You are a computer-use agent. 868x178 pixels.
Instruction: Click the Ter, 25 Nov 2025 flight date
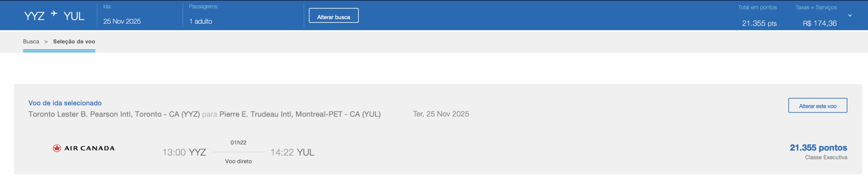pyautogui.click(x=440, y=114)
